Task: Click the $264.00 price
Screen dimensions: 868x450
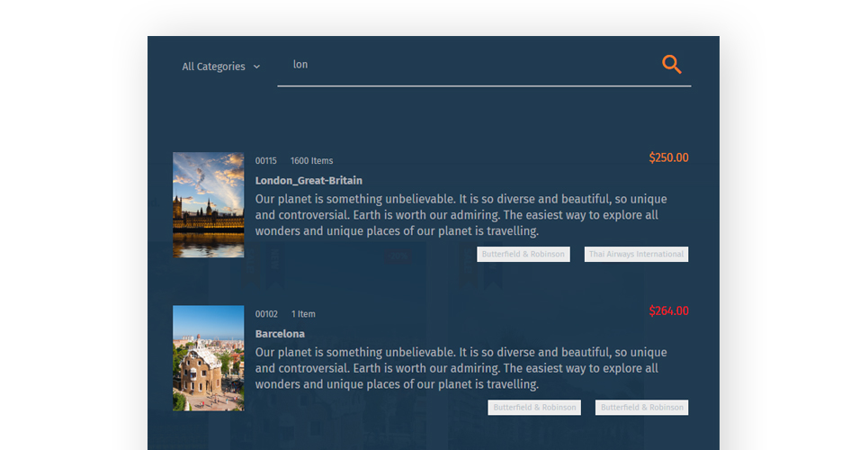Action: tap(668, 310)
